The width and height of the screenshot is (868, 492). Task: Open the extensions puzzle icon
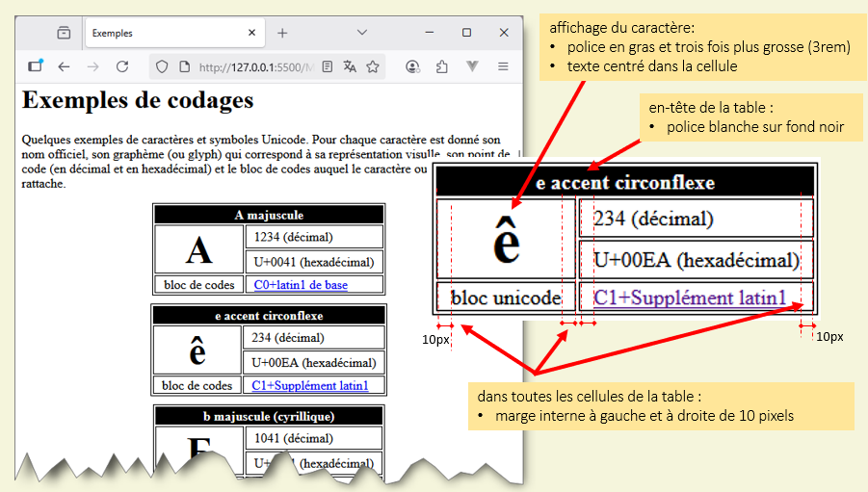pyautogui.click(x=442, y=66)
